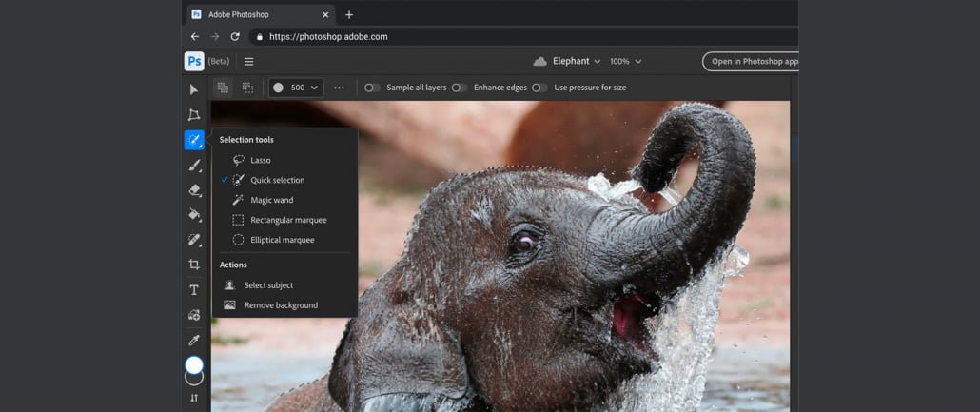The width and height of the screenshot is (980, 412).
Task: Select the Spot healing tool
Action: click(x=194, y=240)
